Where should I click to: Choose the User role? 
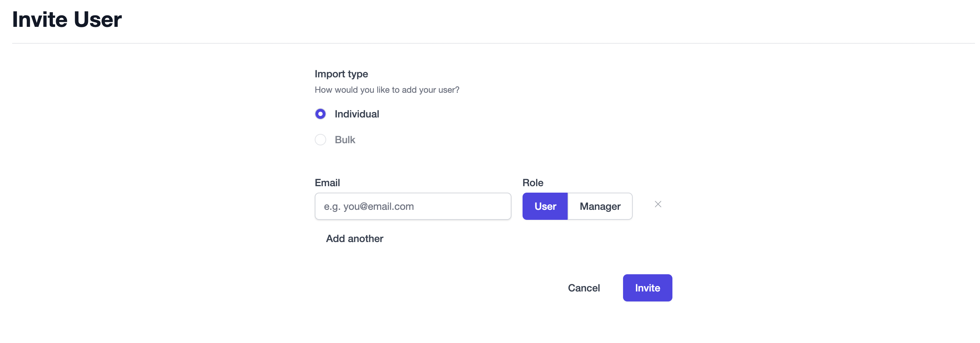point(545,206)
